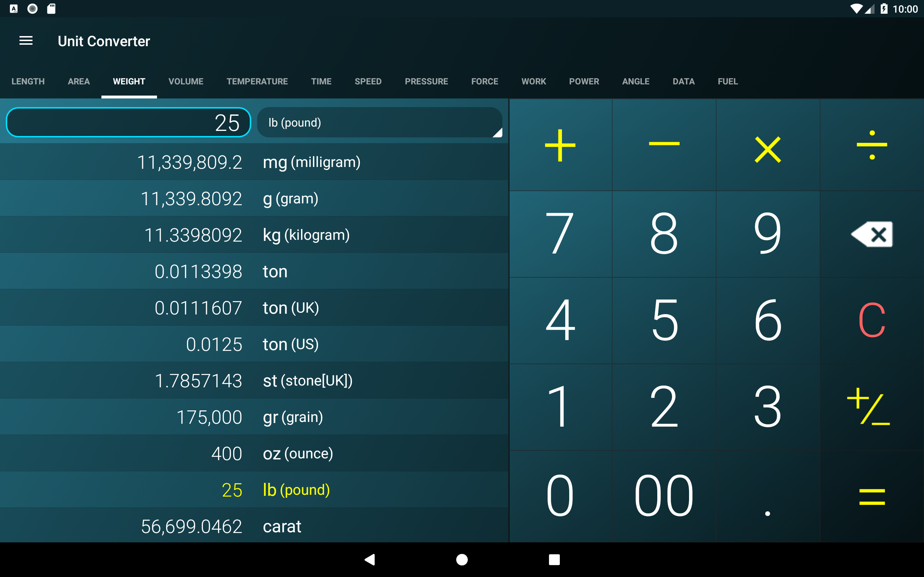Focus the value input field showing 25
Viewport: 924px width, 577px height.
click(x=128, y=123)
